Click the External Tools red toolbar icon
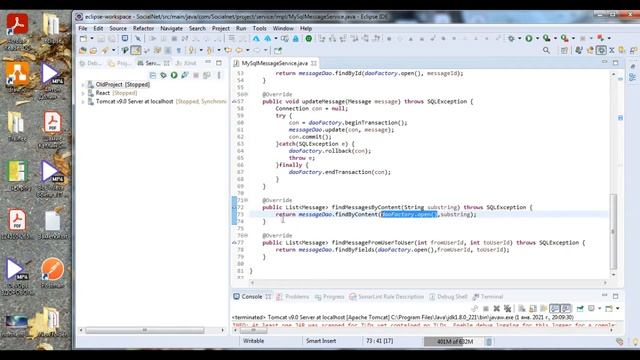 click(565, 38)
